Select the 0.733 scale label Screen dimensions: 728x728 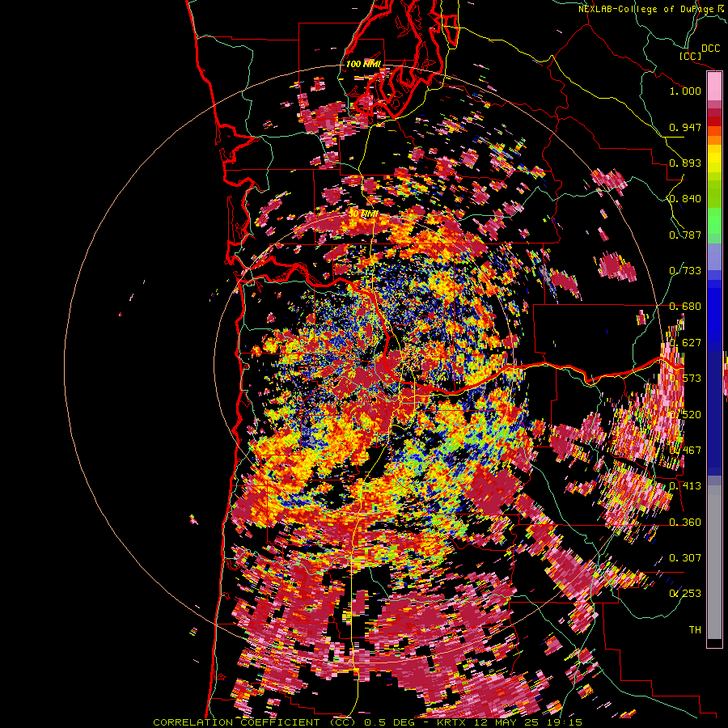tap(685, 271)
